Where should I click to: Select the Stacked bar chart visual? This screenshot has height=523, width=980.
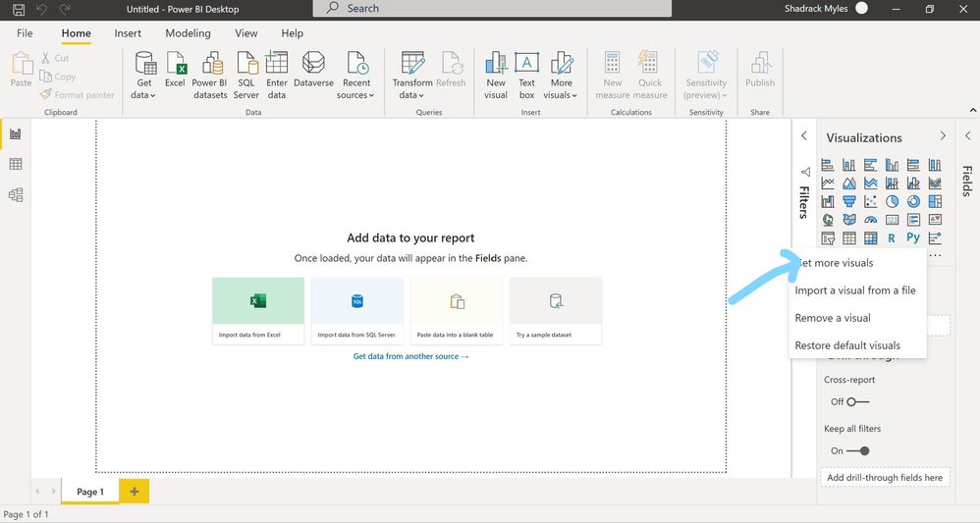[x=828, y=165]
